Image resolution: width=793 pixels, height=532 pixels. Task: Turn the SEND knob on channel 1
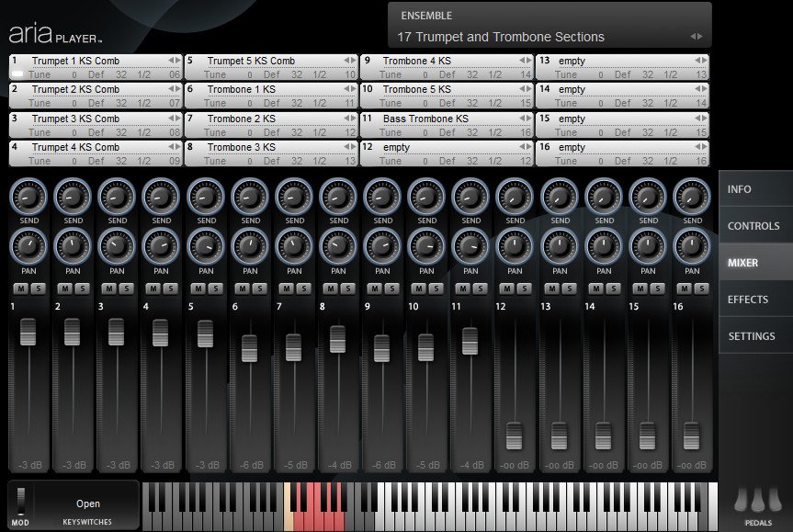[x=28, y=197]
